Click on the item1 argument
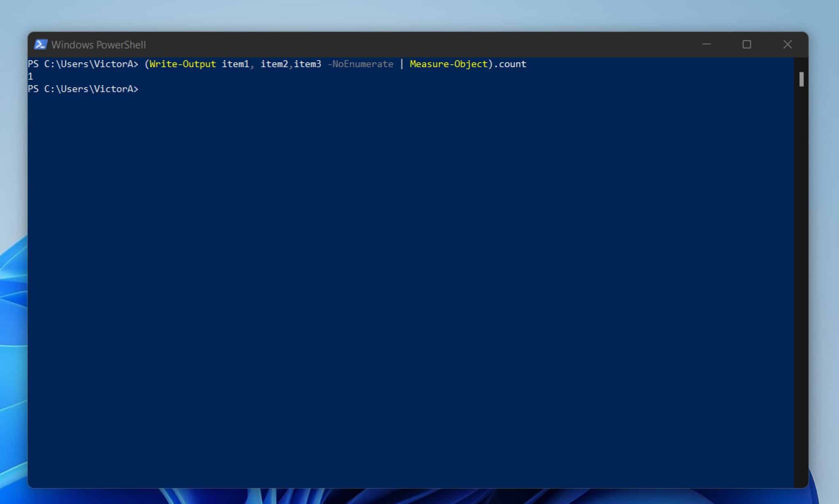The height and width of the screenshot is (504, 839). point(235,64)
